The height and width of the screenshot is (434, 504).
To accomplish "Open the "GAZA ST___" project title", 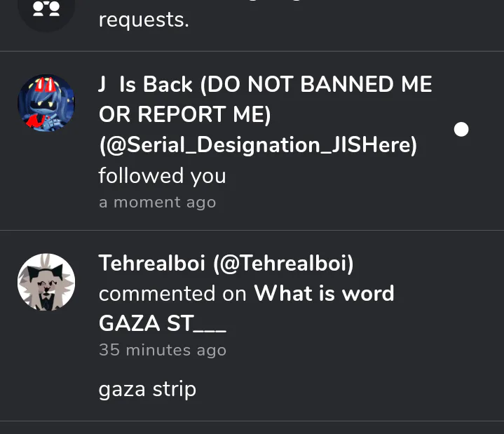I will 163,323.
